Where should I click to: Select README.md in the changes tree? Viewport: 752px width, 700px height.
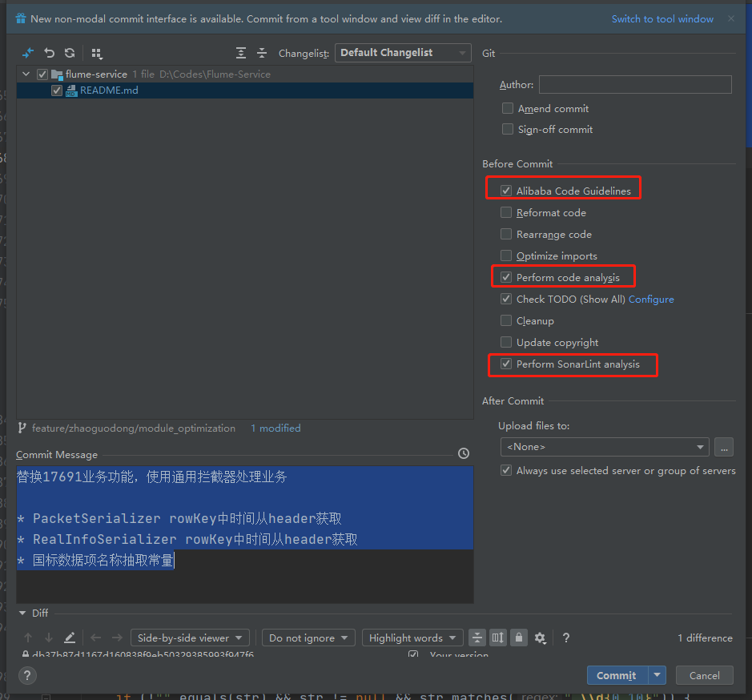pyautogui.click(x=245, y=91)
